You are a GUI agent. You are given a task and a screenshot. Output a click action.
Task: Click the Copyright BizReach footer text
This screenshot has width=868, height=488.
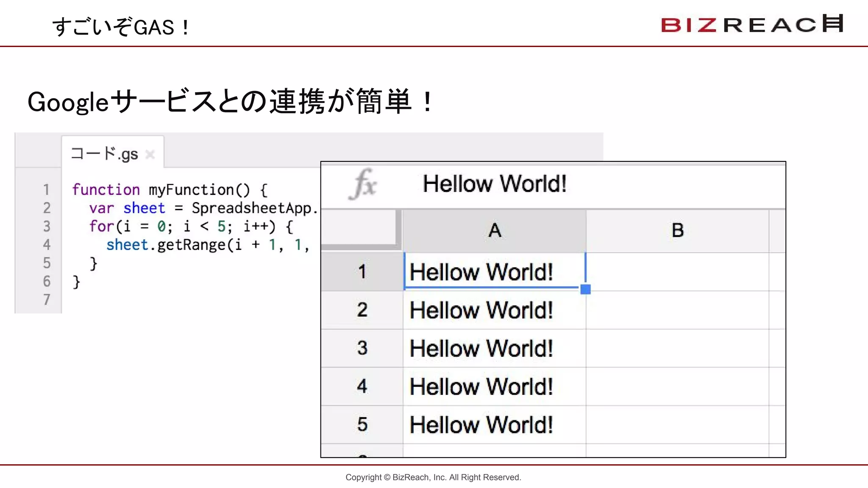pos(433,477)
